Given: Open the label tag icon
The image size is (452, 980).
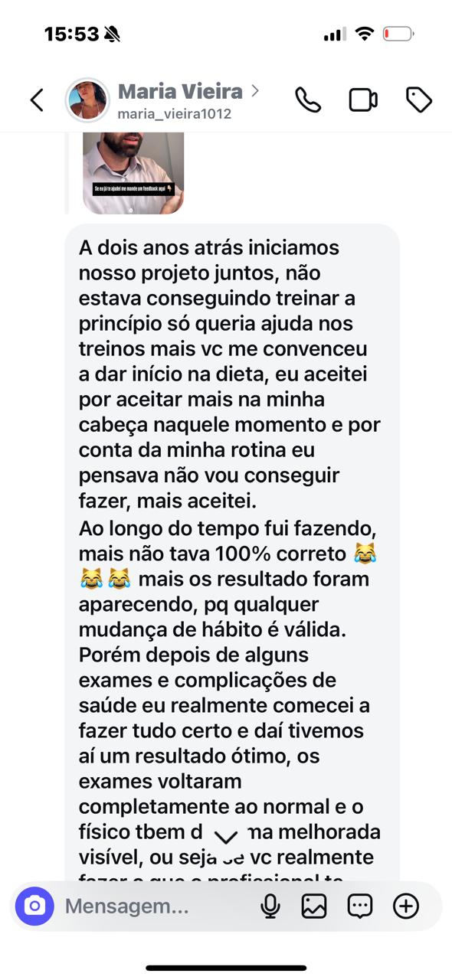Looking at the screenshot, I should (x=419, y=100).
